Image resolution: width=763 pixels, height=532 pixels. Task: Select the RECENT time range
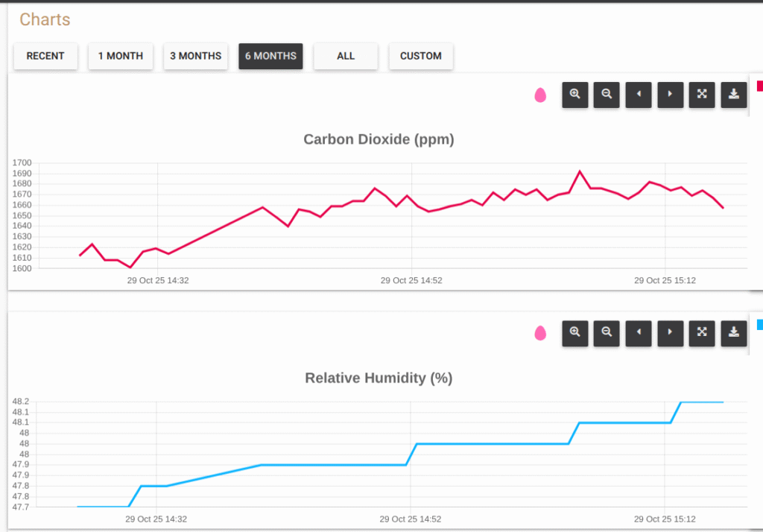pos(45,56)
